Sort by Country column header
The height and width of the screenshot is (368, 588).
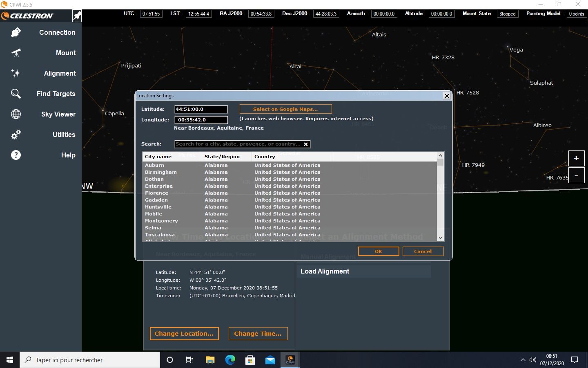292,157
